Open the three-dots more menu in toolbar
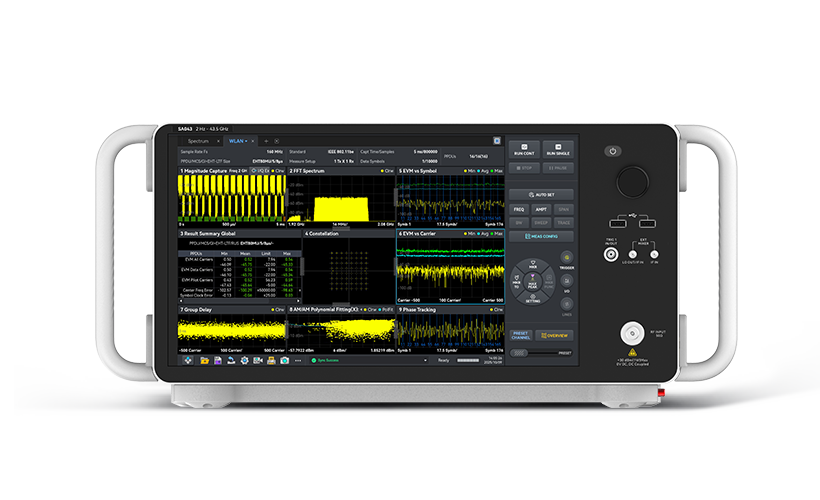The width and height of the screenshot is (820, 500). point(299,359)
